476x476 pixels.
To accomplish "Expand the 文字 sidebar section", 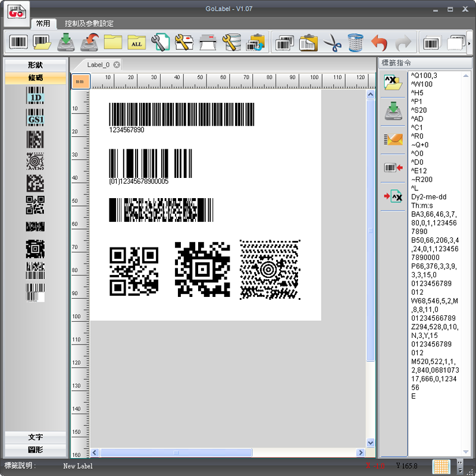I will coord(35,437).
